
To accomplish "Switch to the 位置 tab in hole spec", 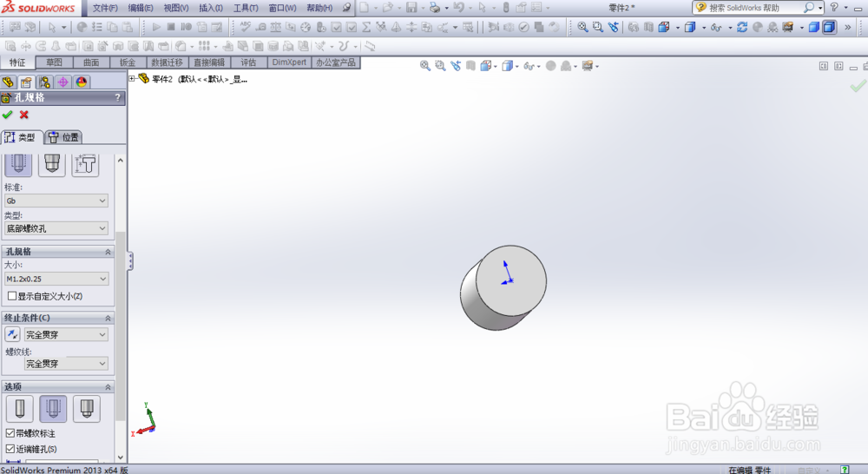I will 63,137.
